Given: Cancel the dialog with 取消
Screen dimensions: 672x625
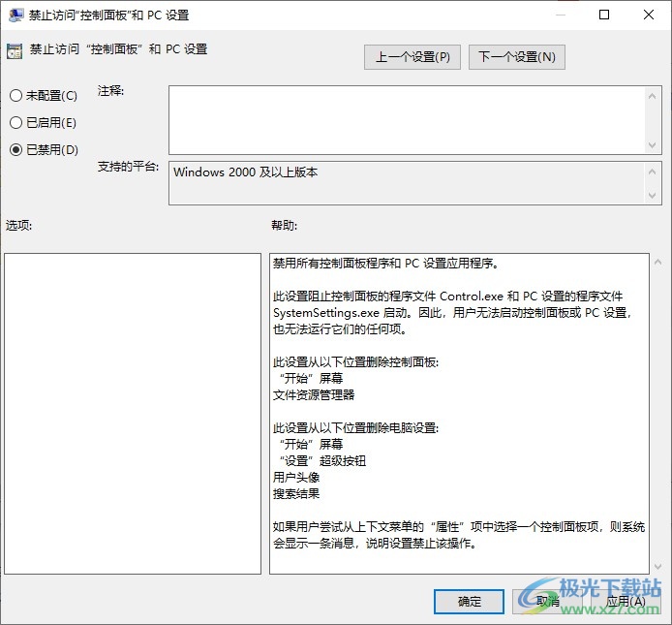Looking at the screenshot, I should 547,602.
